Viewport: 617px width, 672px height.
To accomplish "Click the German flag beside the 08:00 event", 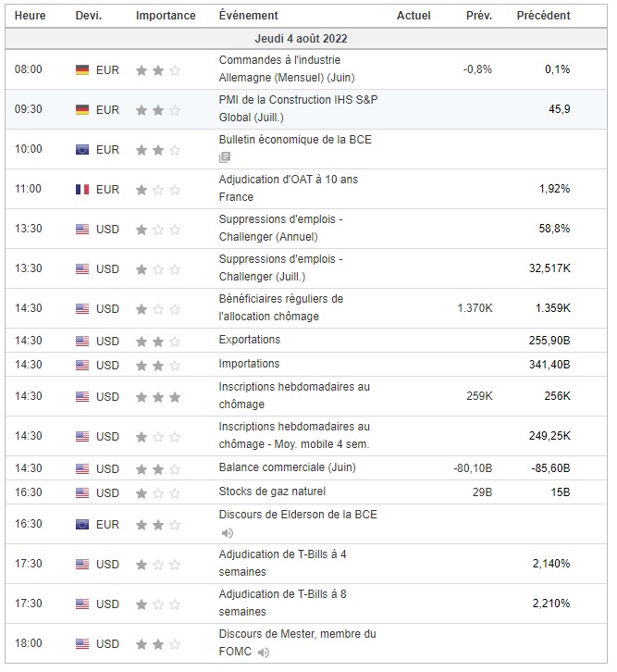I will [x=82, y=70].
